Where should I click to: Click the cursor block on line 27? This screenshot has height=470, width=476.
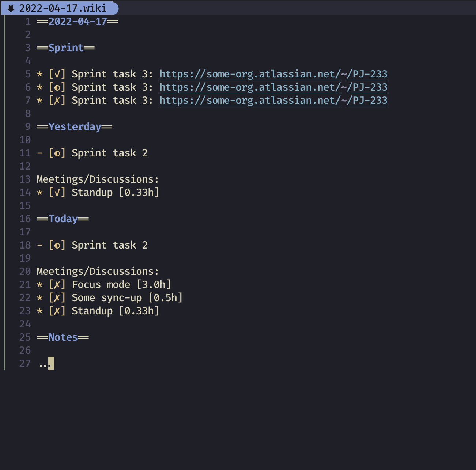click(51, 363)
